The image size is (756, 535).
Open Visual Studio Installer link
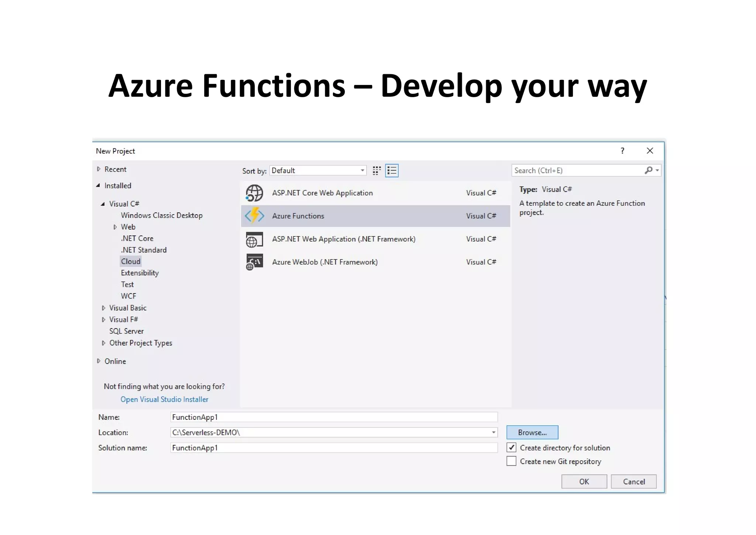164,399
